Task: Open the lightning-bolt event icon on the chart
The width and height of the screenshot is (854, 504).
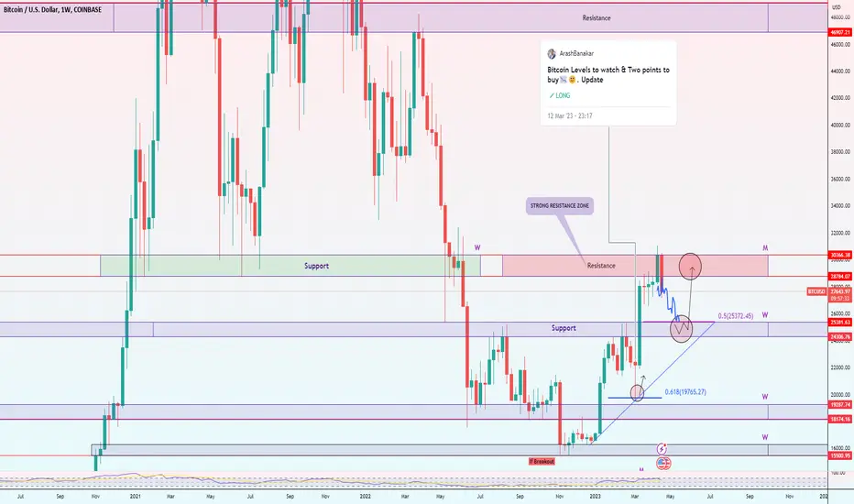Action: tap(662, 449)
